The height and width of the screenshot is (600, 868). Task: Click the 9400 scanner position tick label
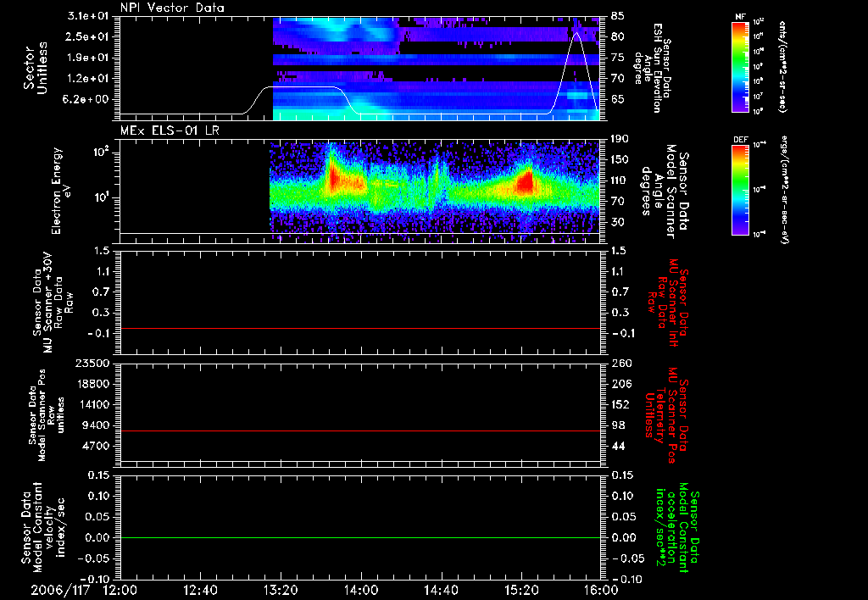(x=97, y=425)
